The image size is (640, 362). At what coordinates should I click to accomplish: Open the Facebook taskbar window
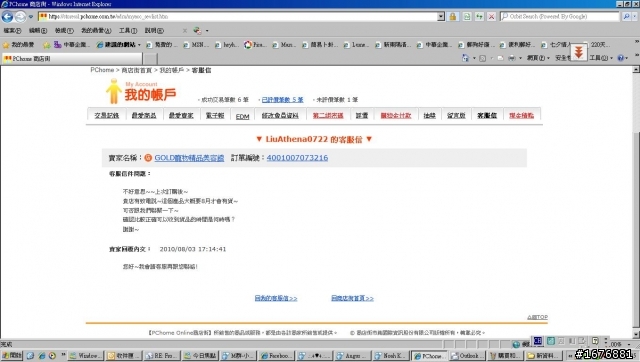276,356
